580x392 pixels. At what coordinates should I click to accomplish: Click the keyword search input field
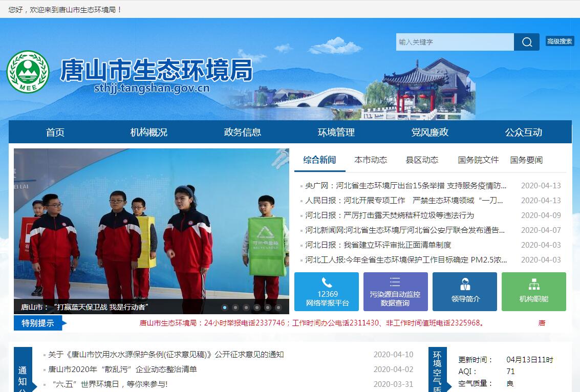coord(455,42)
